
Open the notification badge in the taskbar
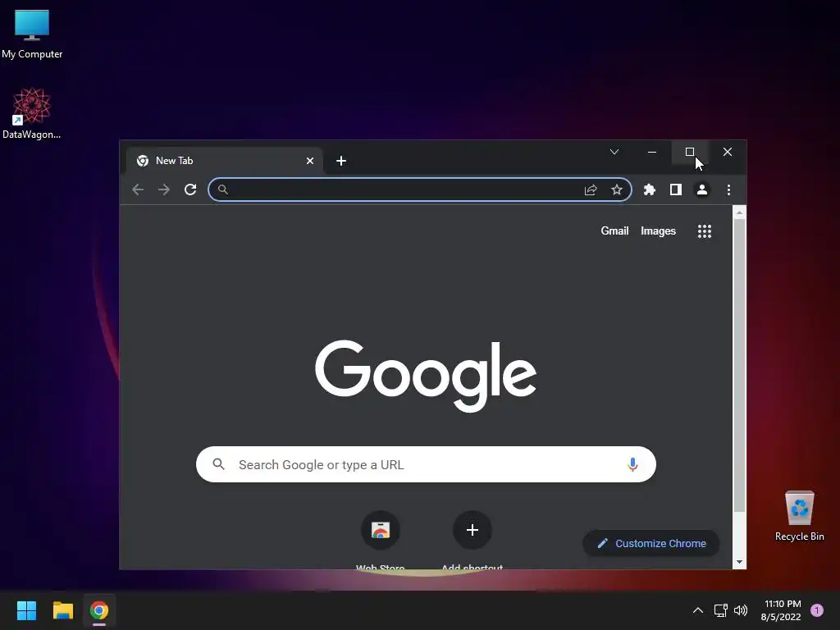point(817,610)
